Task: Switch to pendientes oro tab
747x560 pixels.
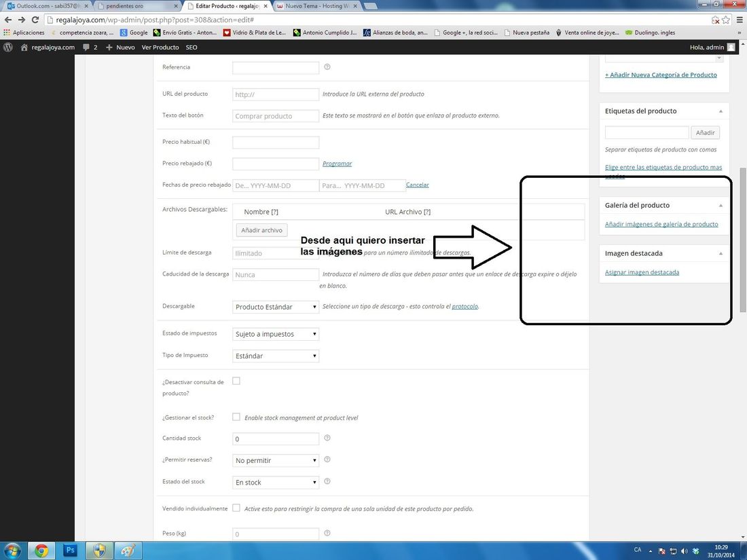Action: pos(138,6)
